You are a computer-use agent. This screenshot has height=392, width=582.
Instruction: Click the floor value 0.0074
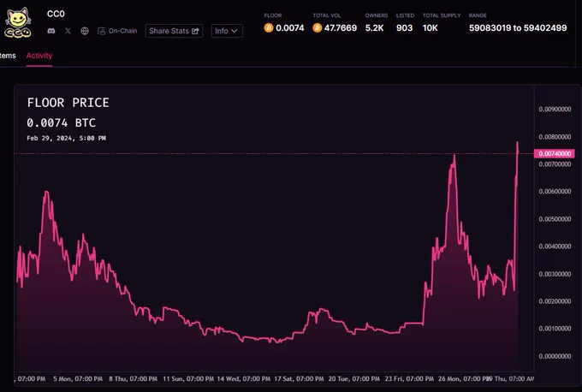290,28
